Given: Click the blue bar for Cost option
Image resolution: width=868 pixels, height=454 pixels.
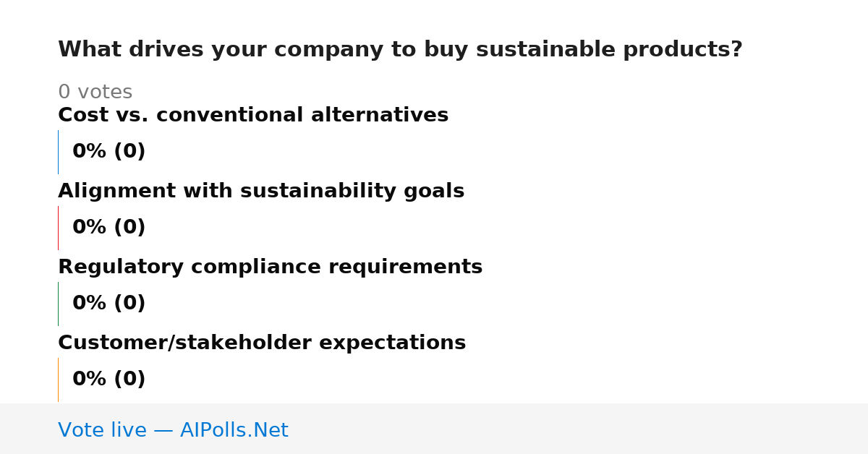Looking at the screenshot, I should 58,152.
